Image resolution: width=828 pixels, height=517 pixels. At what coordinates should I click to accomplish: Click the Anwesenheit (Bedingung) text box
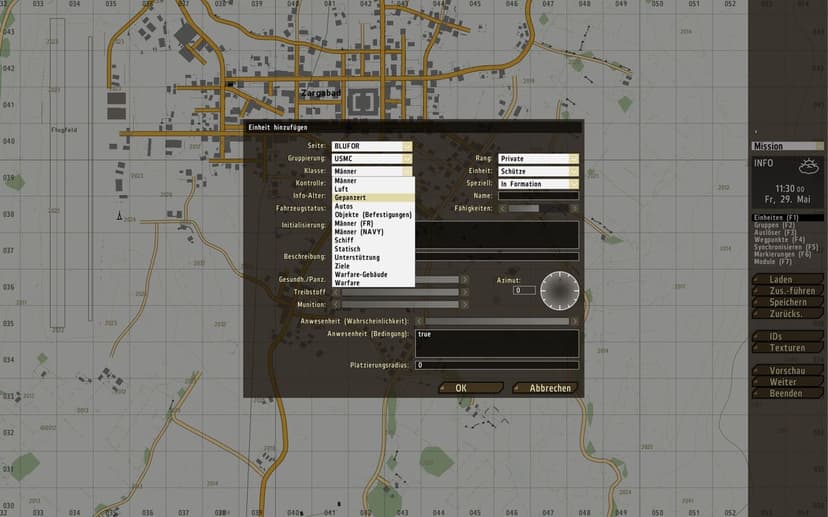click(497, 343)
